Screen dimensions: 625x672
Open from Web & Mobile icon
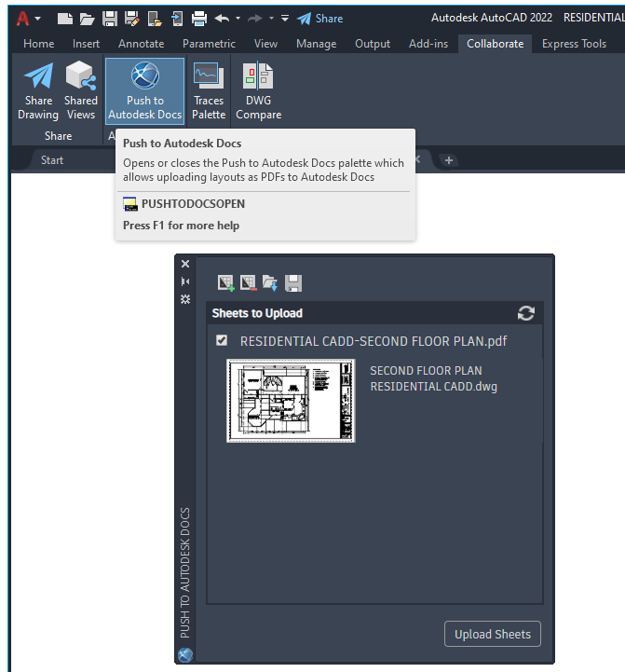tap(155, 19)
